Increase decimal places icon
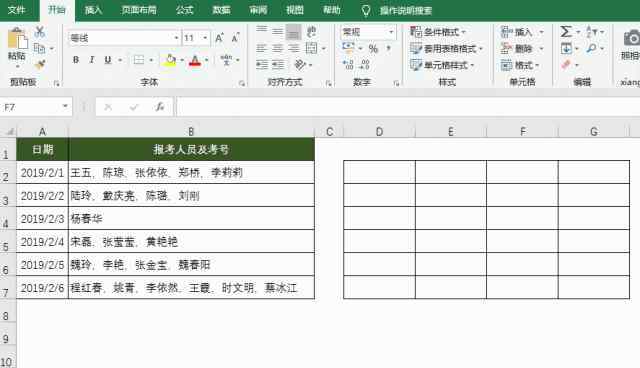 [348, 64]
